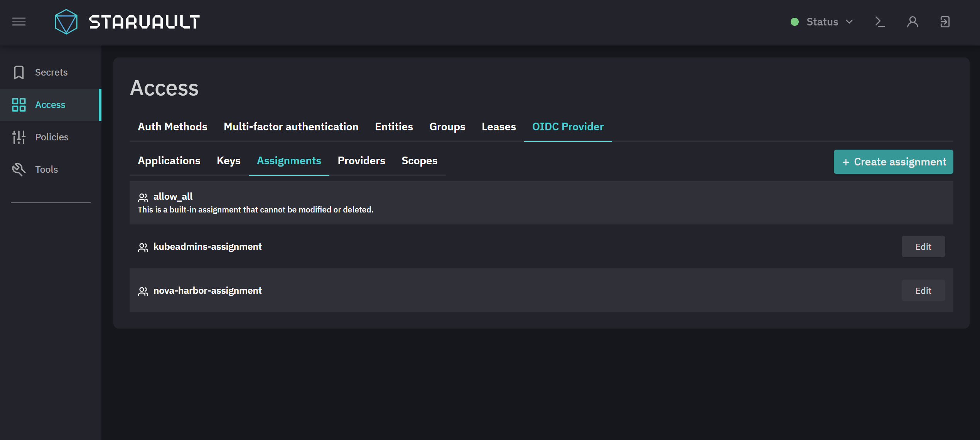Open the Providers sub-tab
The width and height of the screenshot is (980, 440).
click(361, 160)
